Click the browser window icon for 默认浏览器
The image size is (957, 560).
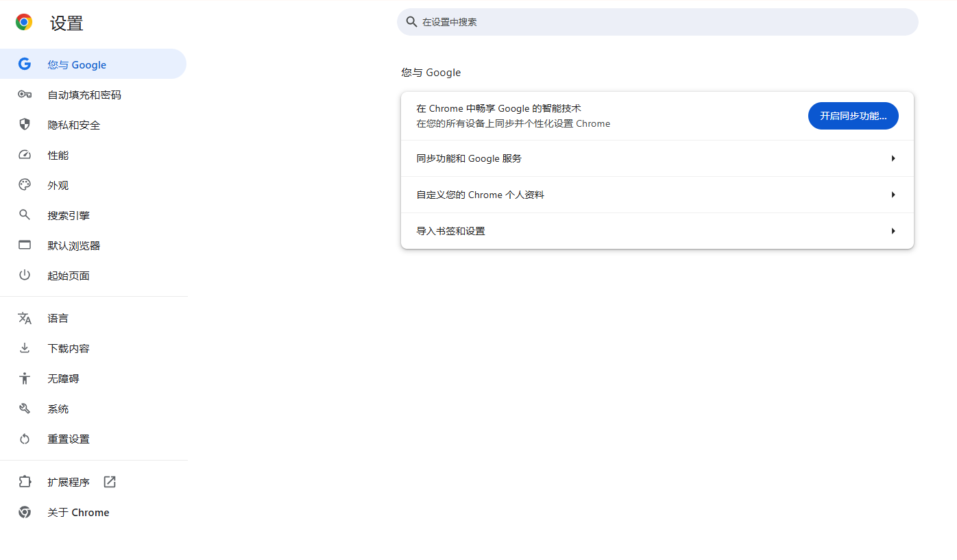pos(25,245)
